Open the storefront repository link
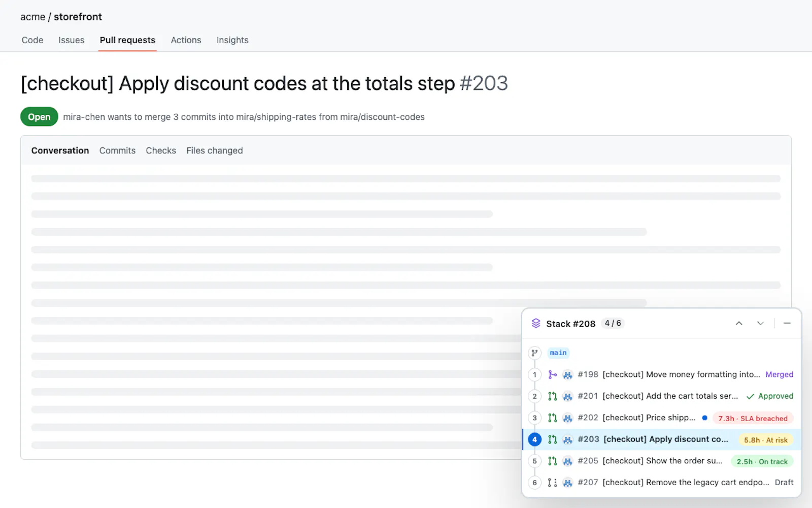 pyautogui.click(x=78, y=17)
